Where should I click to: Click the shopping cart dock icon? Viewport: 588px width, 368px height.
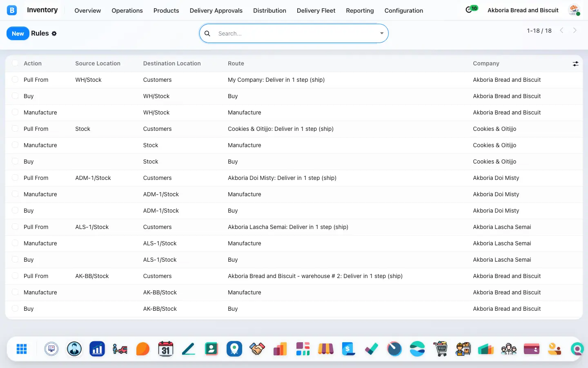[x=440, y=349]
